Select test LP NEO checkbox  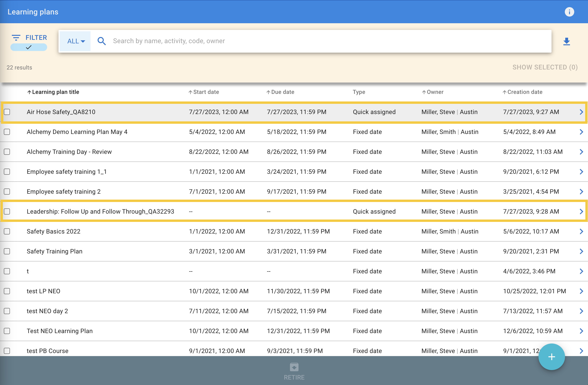[x=7, y=291]
